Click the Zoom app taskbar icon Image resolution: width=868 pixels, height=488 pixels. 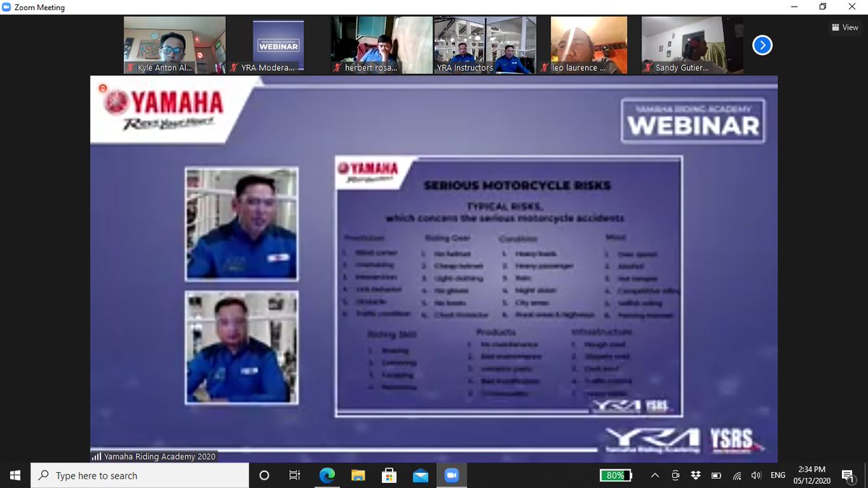pos(452,475)
